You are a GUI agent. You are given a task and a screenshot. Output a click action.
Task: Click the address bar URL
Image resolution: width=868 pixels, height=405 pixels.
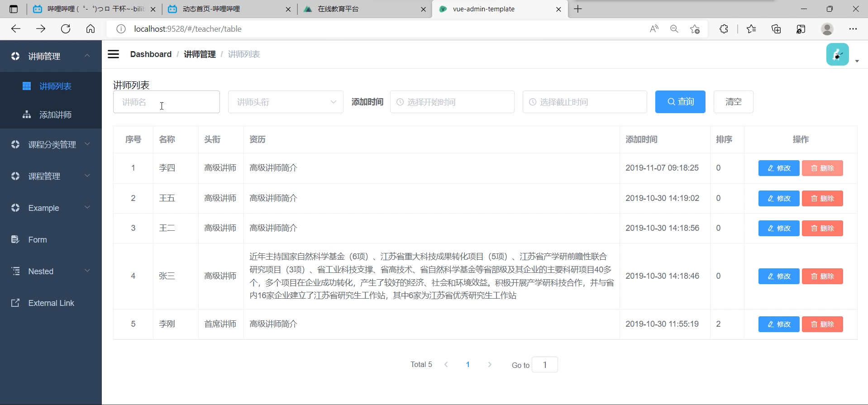tap(188, 29)
